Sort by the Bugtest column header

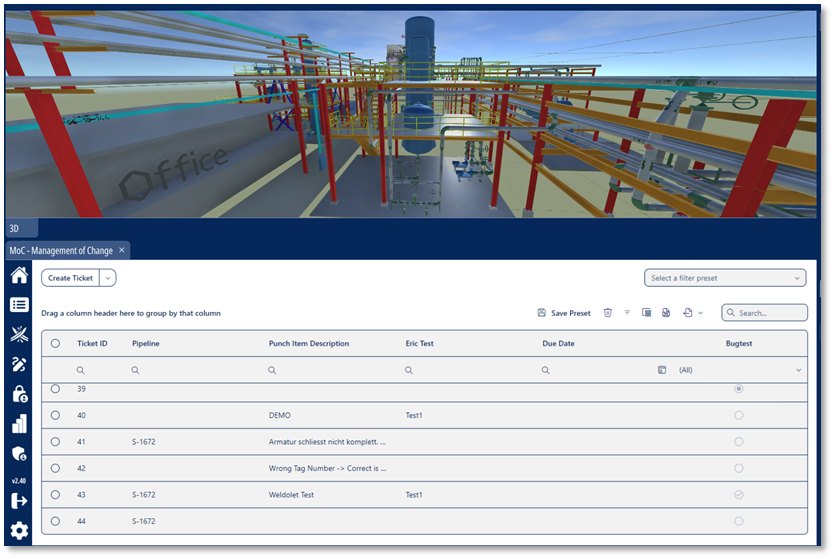tap(739, 344)
